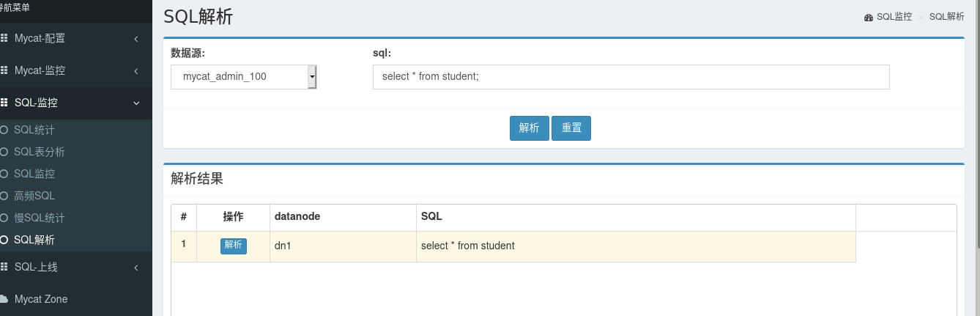Expand the SQL-上线 menu chevron
The width and height of the screenshot is (980, 316).
pyautogui.click(x=136, y=267)
